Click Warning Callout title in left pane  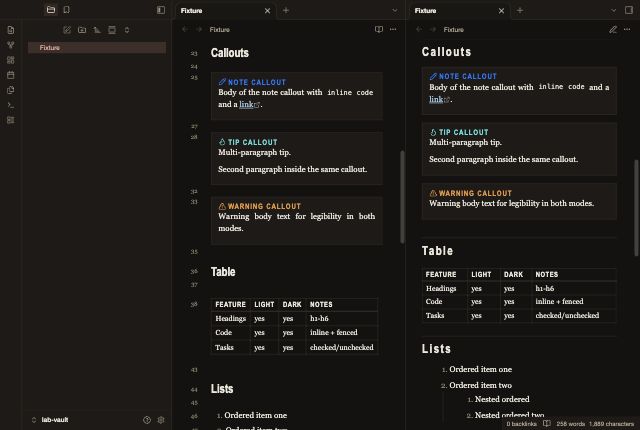coord(264,206)
